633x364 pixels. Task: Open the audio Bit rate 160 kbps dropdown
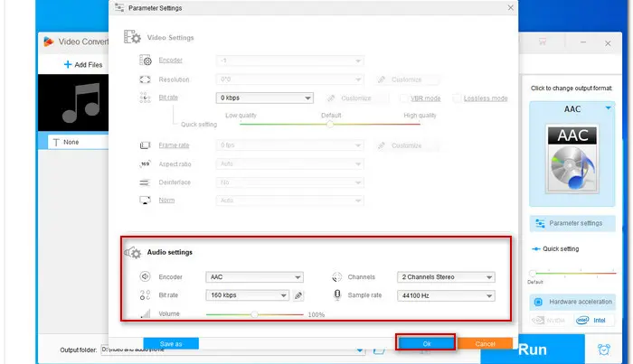pyautogui.click(x=247, y=295)
